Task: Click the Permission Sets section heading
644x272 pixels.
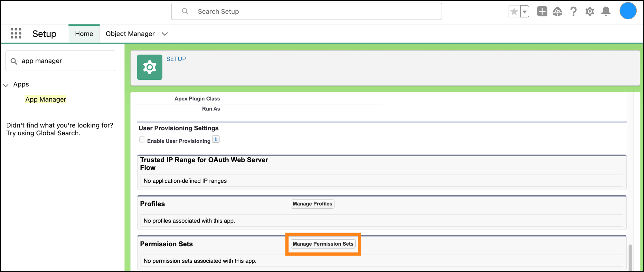Action: click(166, 244)
